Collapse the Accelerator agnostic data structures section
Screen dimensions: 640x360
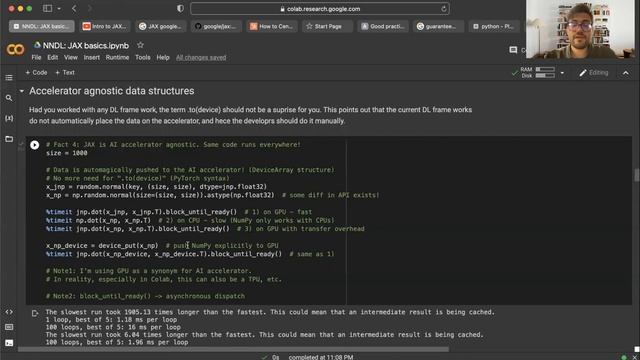coord(22,91)
